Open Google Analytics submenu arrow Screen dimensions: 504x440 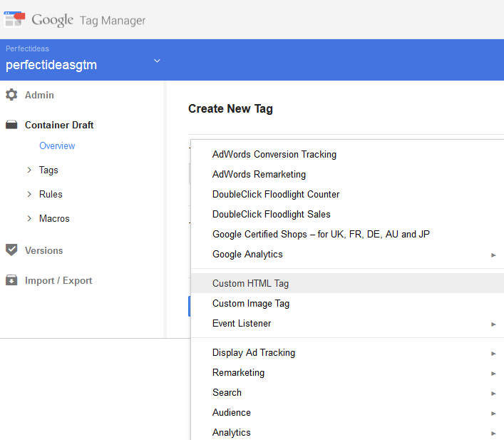(x=493, y=255)
